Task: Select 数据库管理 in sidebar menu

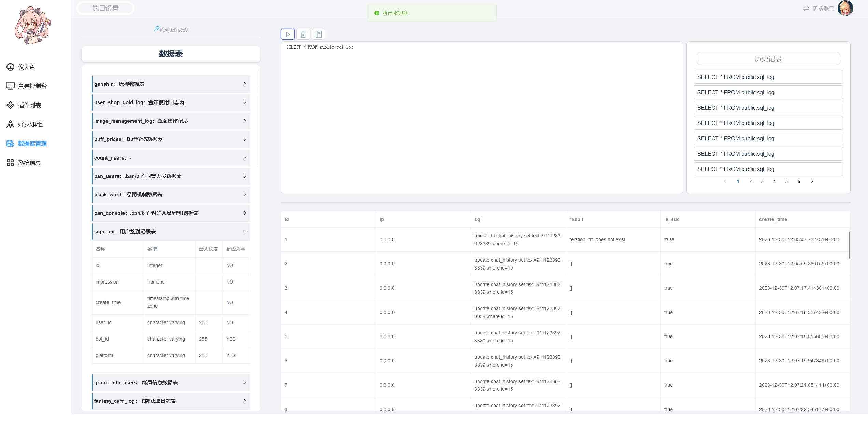Action: 32,143
